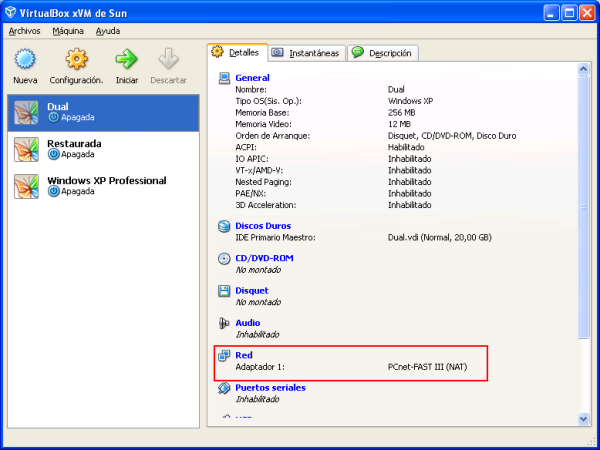
Task: Open the Archivo menu
Action: (24, 31)
